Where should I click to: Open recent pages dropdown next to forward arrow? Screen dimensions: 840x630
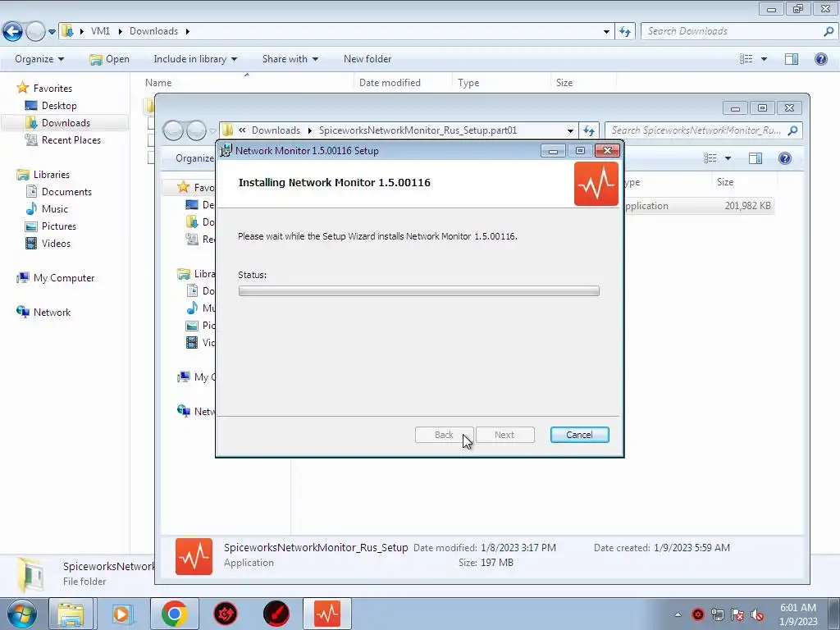[x=52, y=32]
